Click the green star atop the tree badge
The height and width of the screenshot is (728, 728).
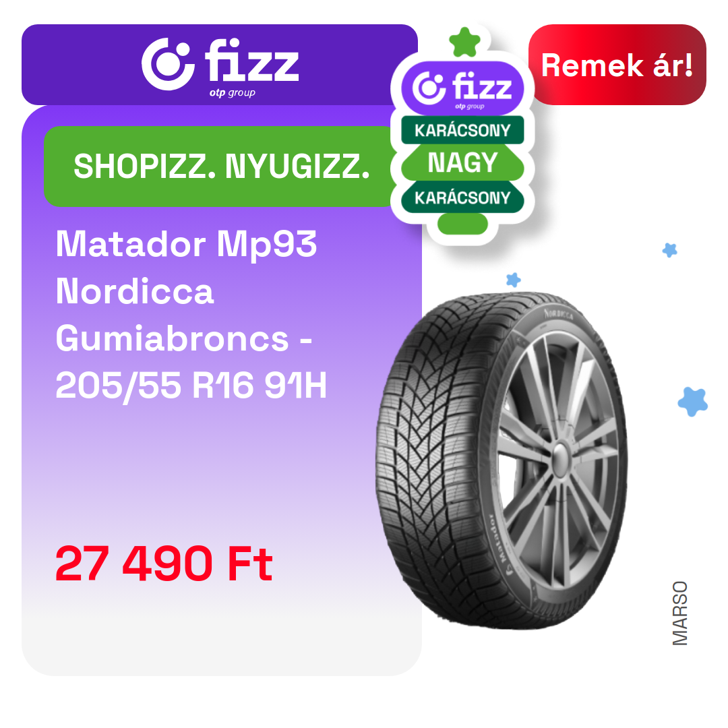click(x=464, y=42)
